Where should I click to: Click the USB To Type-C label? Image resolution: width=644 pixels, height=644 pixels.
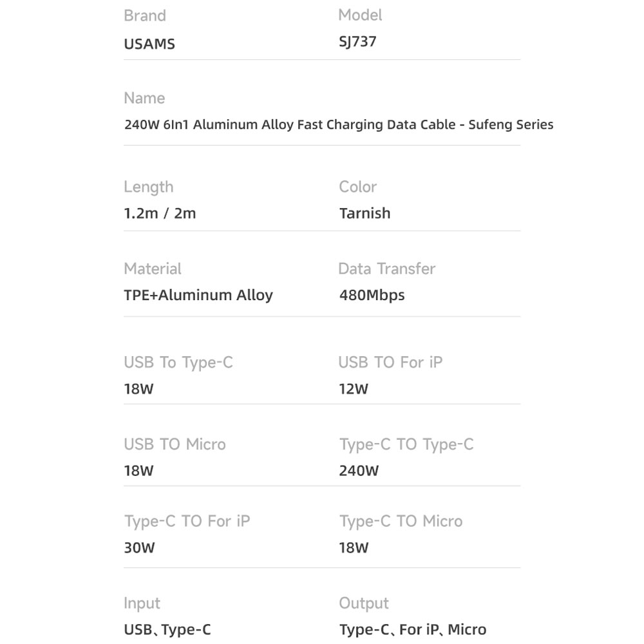178,363
